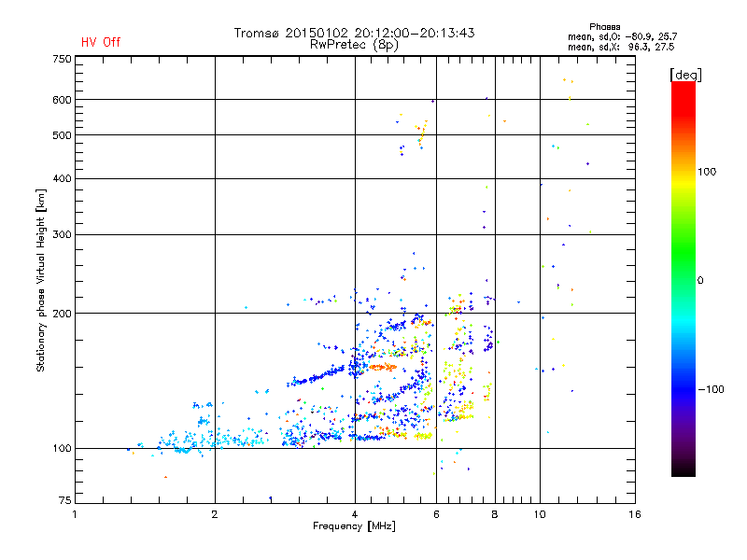Click the x-axis tick label '16'

point(635,514)
